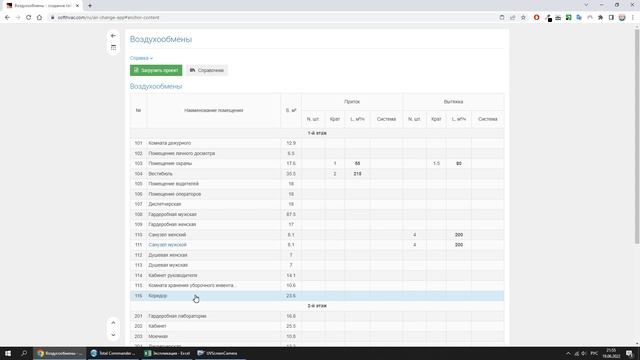640x360 pixels.
Task: Select the Диспетчерская row
Action: click(x=317, y=204)
